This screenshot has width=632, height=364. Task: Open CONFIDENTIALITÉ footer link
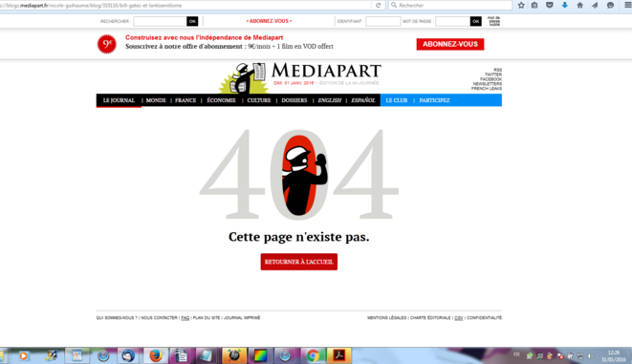point(484,318)
